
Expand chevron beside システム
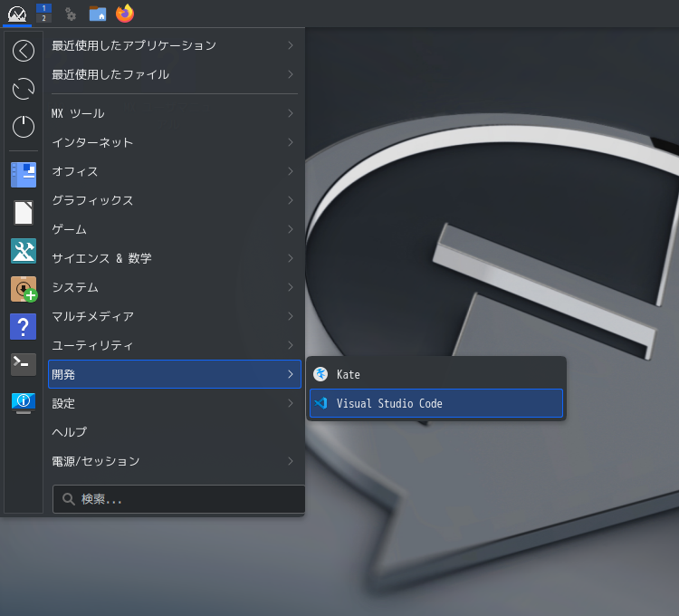[x=291, y=288]
